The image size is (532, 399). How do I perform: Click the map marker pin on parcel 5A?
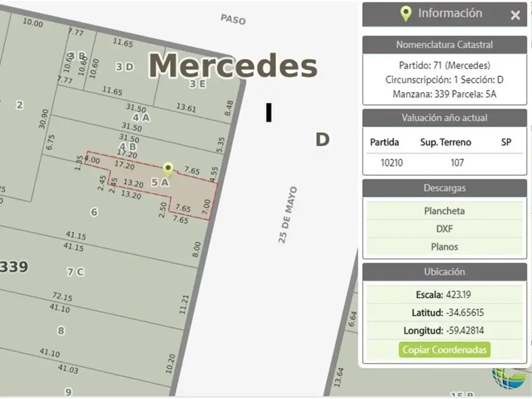(168, 169)
